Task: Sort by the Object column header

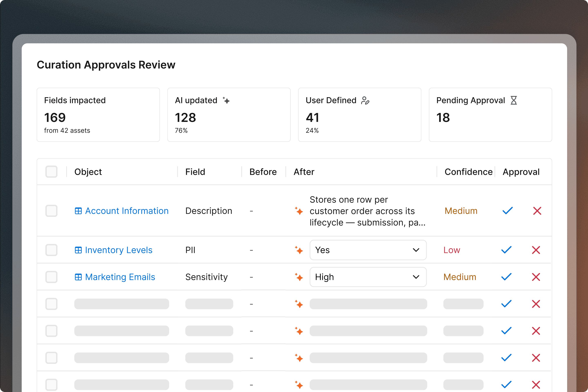Action: click(88, 172)
